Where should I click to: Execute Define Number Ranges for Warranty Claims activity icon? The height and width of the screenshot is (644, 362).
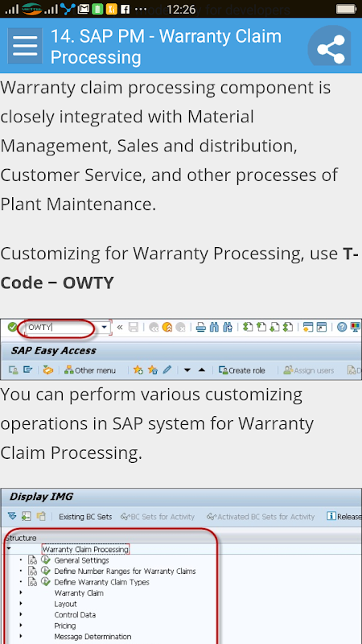(46, 571)
